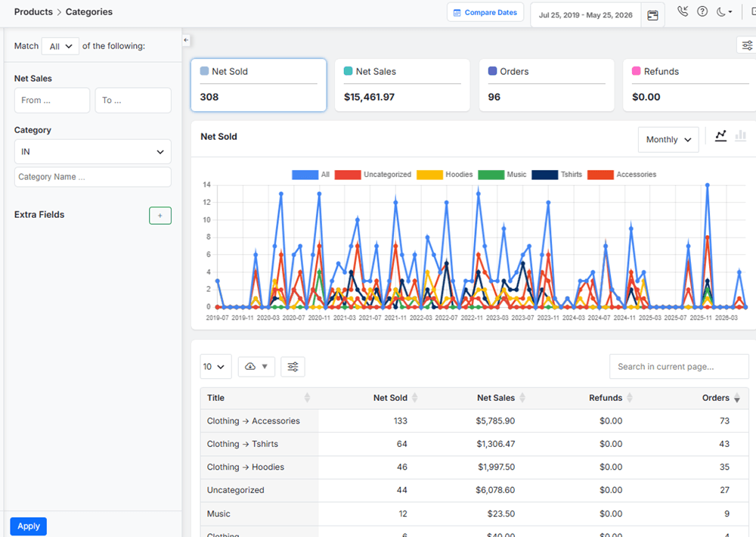756x537 pixels.
Task: Open table column settings icon
Action: [293, 367]
